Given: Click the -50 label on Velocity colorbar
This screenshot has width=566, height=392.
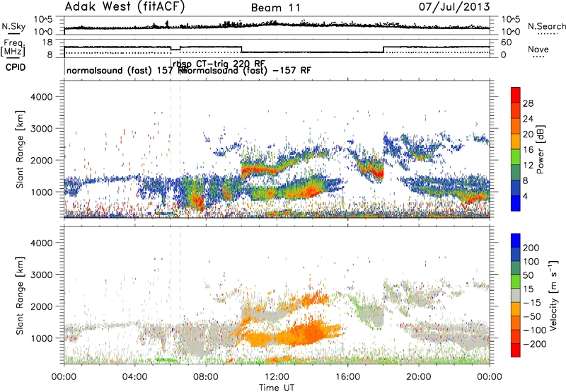Looking at the screenshot, I should pos(531,316).
